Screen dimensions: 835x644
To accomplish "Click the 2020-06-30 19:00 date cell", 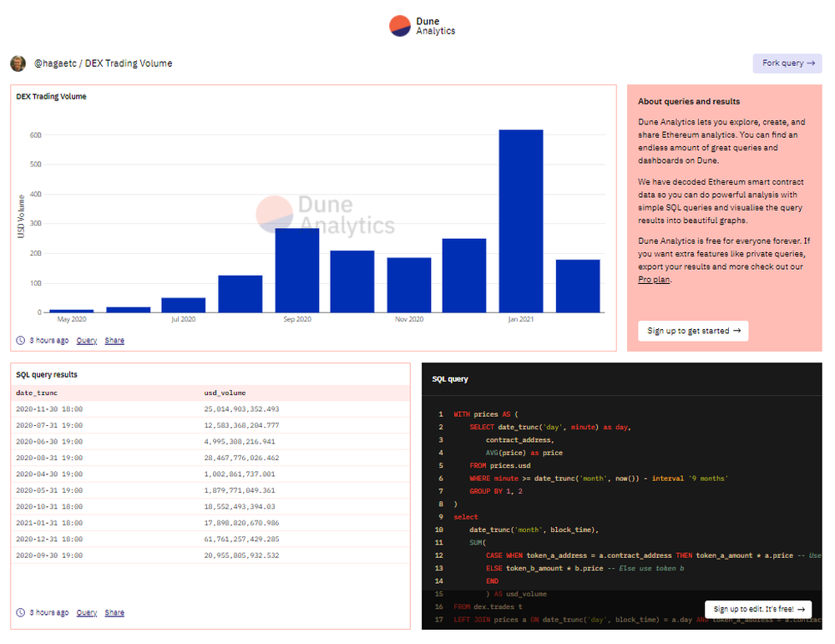I will 49,442.
